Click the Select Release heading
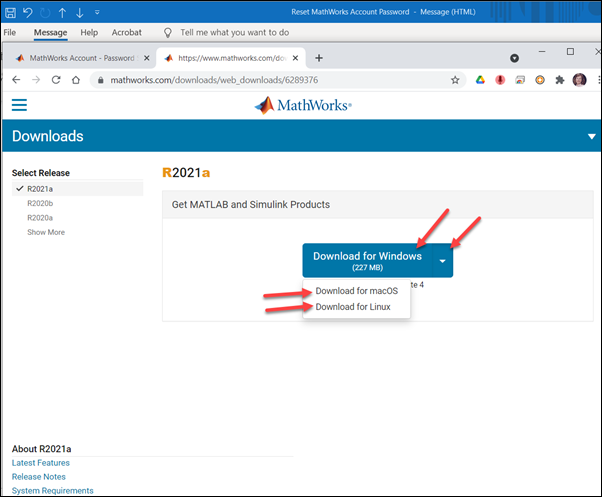Image resolution: width=602 pixels, height=497 pixels. [x=41, y=173]
